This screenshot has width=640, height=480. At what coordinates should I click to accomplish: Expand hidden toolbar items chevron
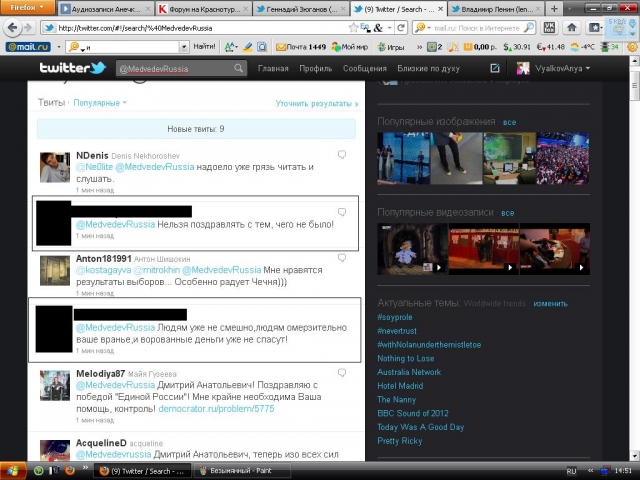click(419, 47)
